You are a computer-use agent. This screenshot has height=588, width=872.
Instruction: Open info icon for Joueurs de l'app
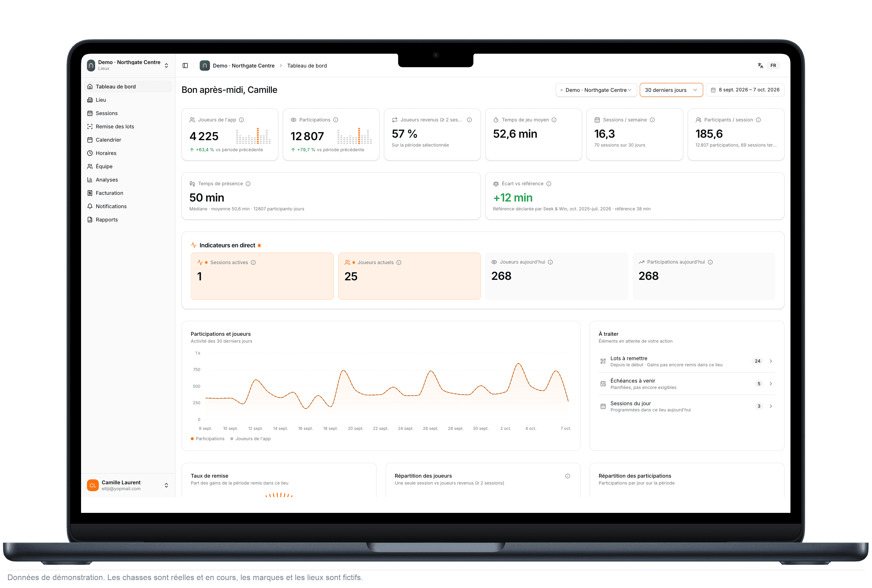(x=241, y=120)
